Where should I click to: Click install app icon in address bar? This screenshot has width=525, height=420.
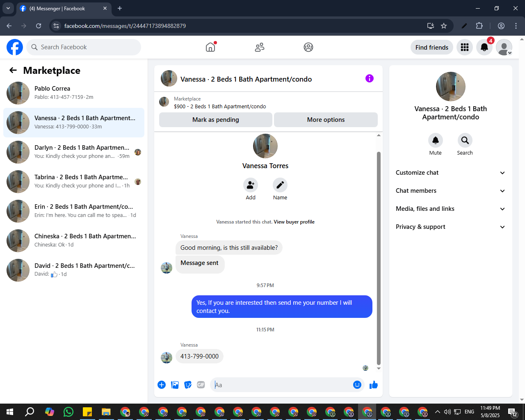431,26
